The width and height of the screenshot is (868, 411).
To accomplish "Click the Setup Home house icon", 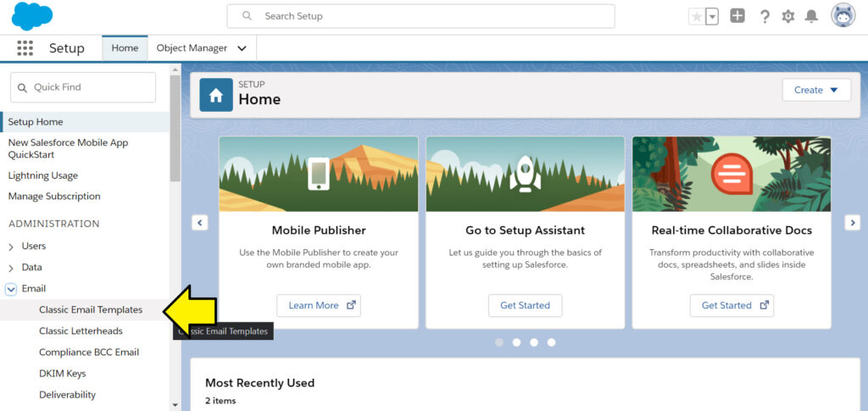I will tap(216, 95).
